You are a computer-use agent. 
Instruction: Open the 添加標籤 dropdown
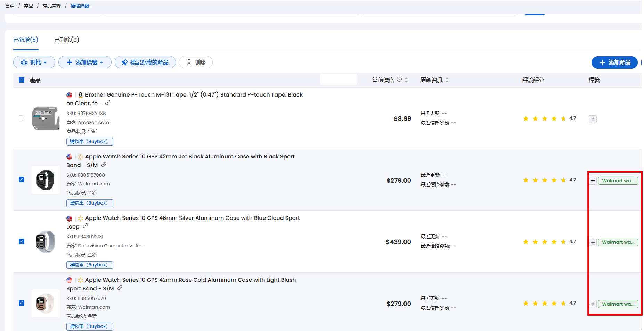[x=85, y=62]
